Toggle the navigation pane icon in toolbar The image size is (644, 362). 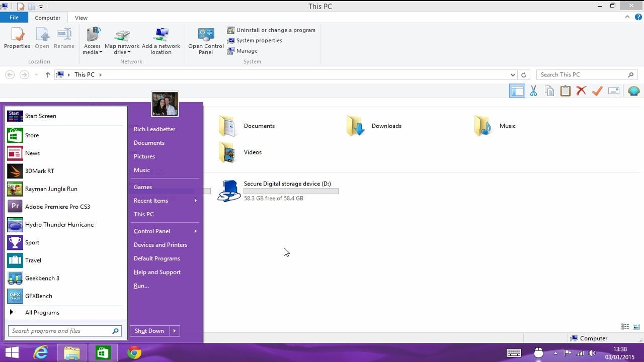[x=517, y=91]
